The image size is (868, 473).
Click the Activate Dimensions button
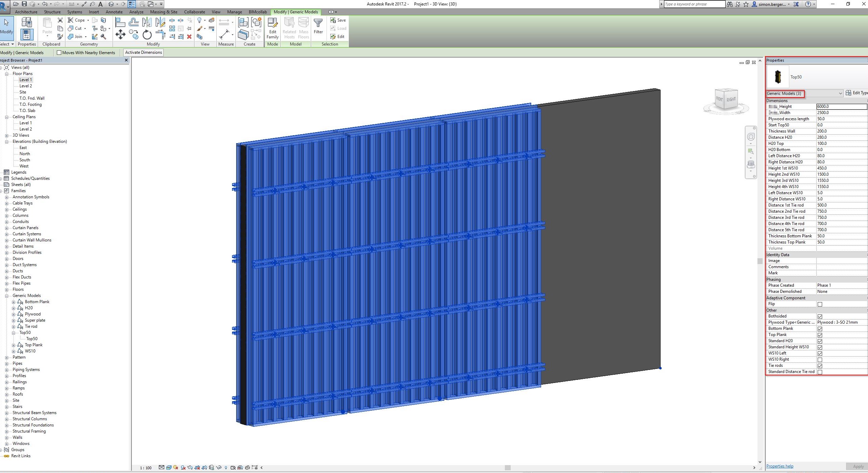[143, 52]
